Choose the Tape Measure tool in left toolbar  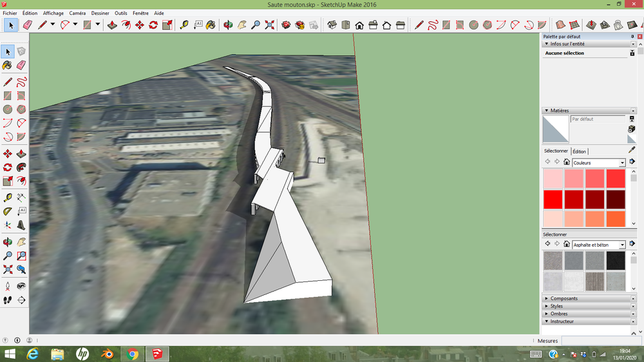pyautogui.click(x=7, y=198)
